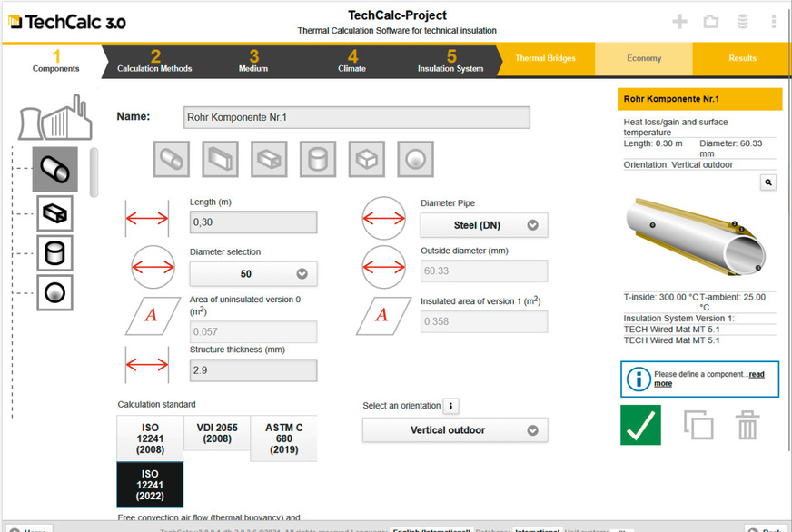Choose the cube box shape type button
Image resolution: width=792 pixels, height=532 pixels.
pyautogui.click(x=367, y=159)
